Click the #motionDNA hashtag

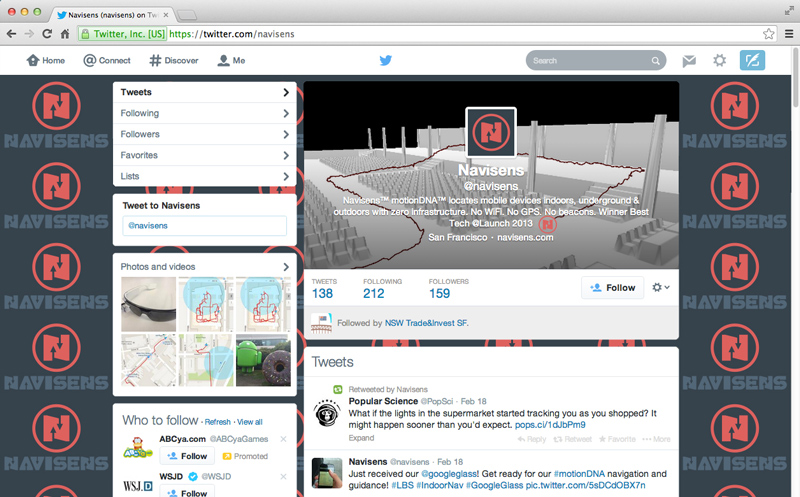click(x=579, y=474)
